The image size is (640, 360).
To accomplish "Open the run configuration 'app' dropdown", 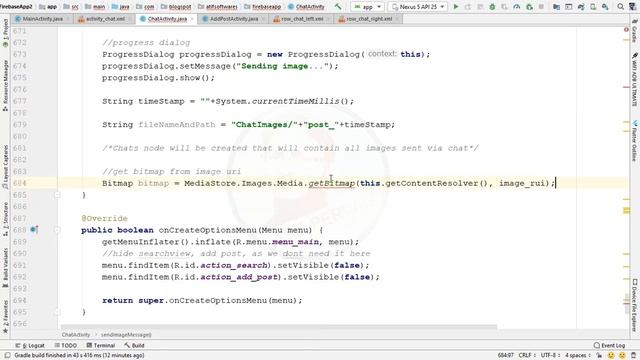I will coord(367,7).
